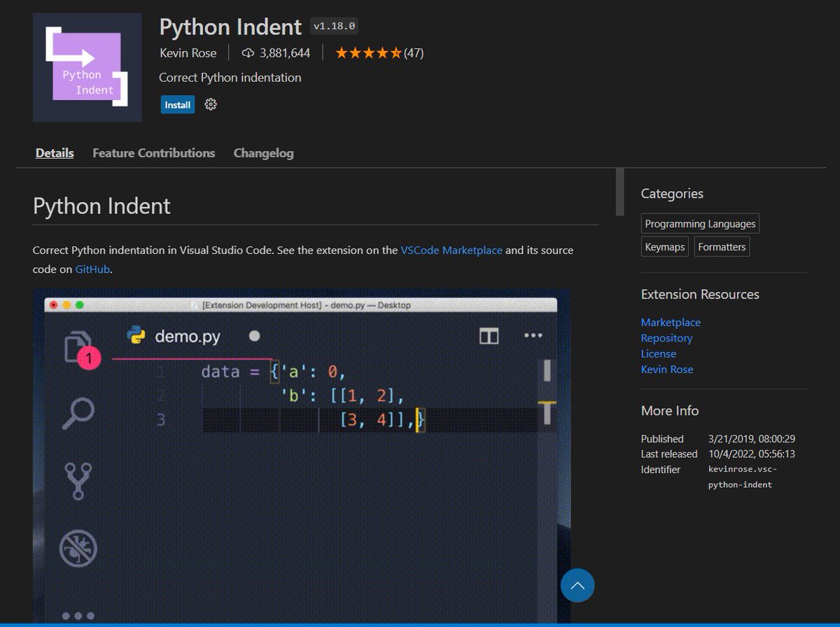Click the Source Control branch icon in the demo
840x627 pixels.
pyautogui.click(x=77, y=481)
